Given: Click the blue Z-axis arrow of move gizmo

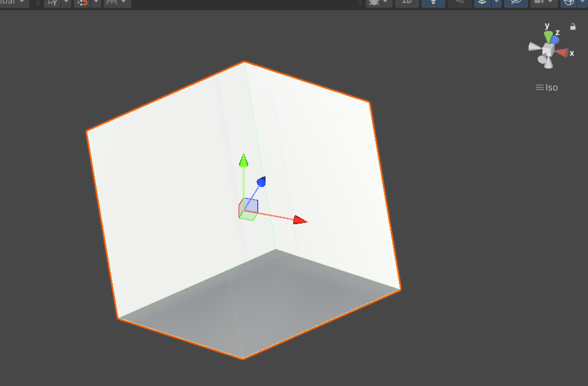Looking at the screenshot, I should click(261, 182).
